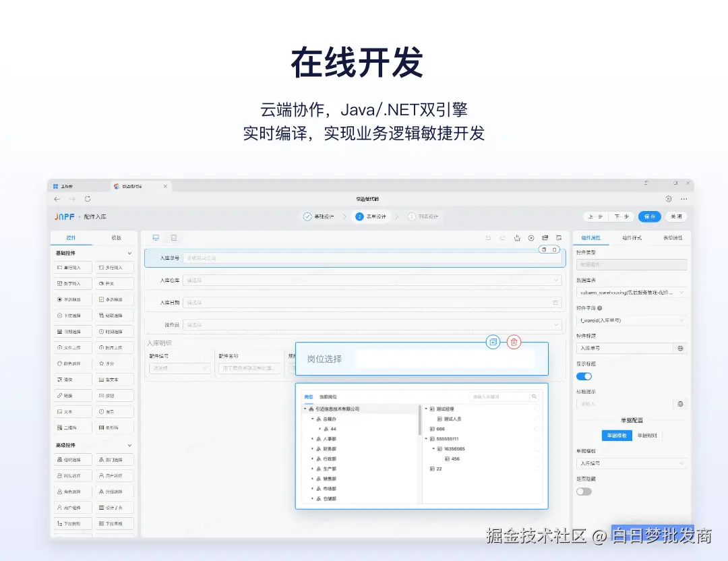Click the 下一步 button
The width and height of the screenshot is (728, 561).
coord(621,217)
